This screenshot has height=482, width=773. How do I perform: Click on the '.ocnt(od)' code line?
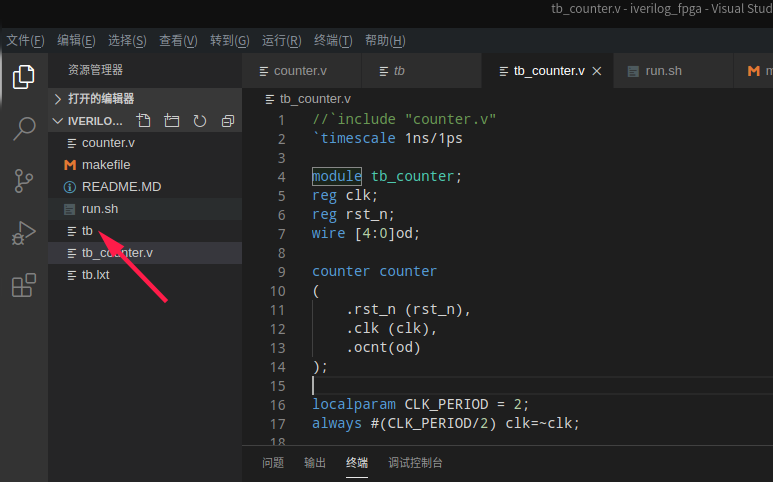tap(383, 347)
